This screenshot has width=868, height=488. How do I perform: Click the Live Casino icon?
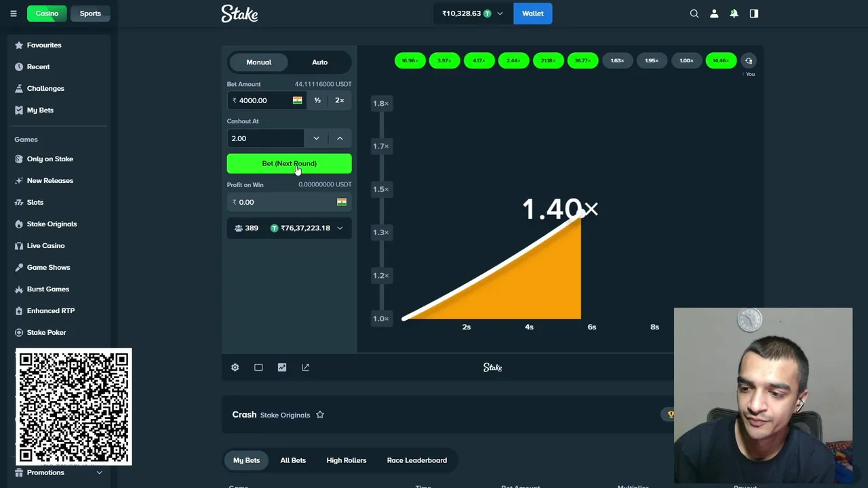coord(19,246)
